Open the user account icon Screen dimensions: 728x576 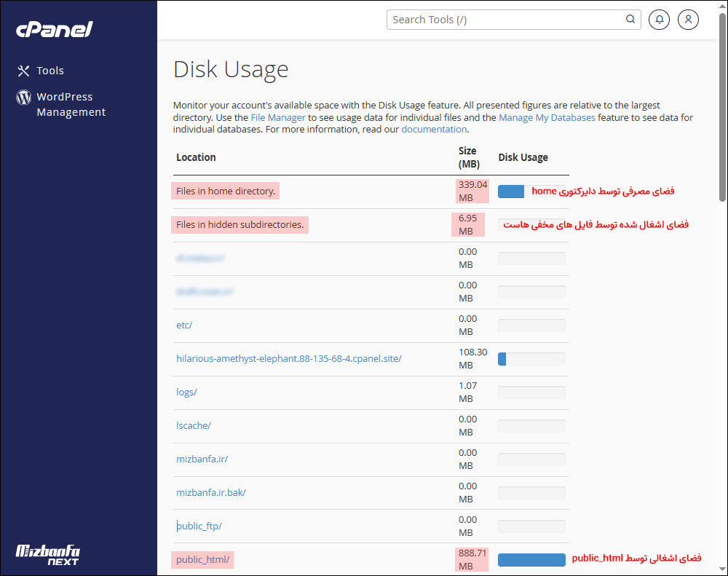click(x=688, y=20)
